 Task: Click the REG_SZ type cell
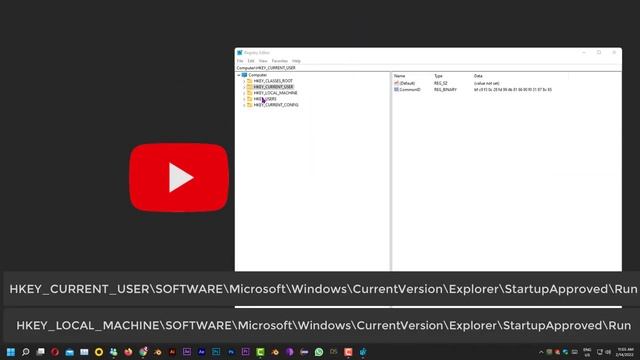tap(441, 83)
